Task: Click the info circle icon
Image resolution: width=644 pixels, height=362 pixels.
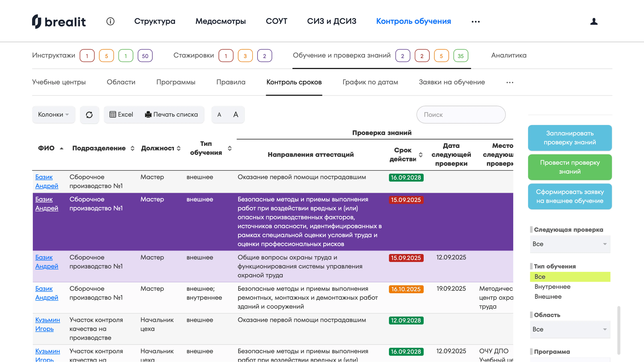Action: (x=110, y=21)
